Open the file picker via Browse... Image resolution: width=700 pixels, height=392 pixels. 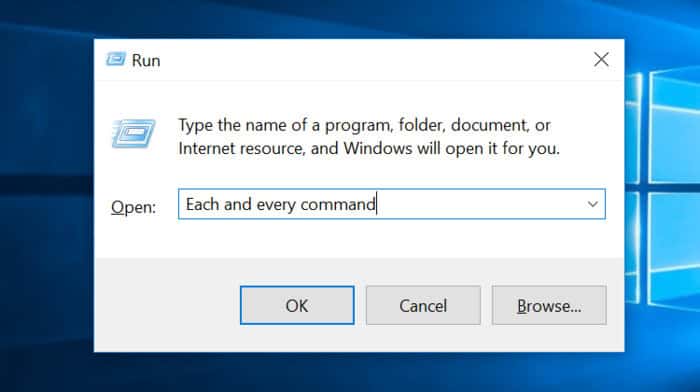[x=549, y=305]
